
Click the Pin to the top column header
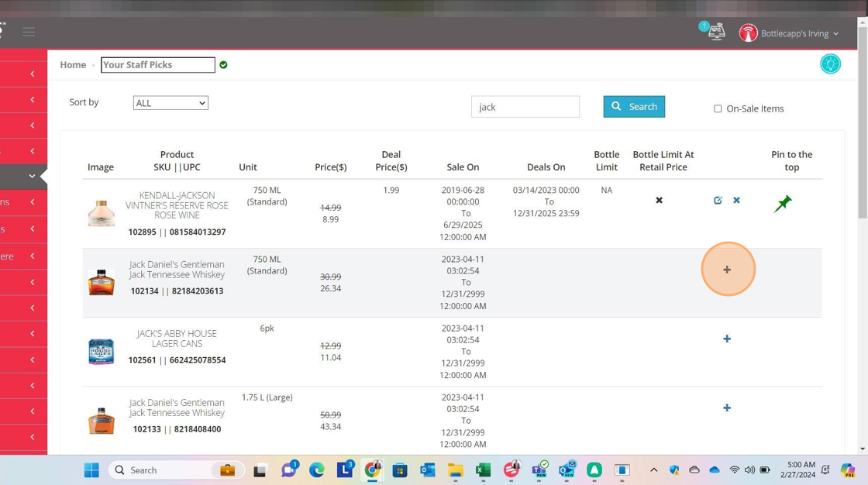coord(791,160)
